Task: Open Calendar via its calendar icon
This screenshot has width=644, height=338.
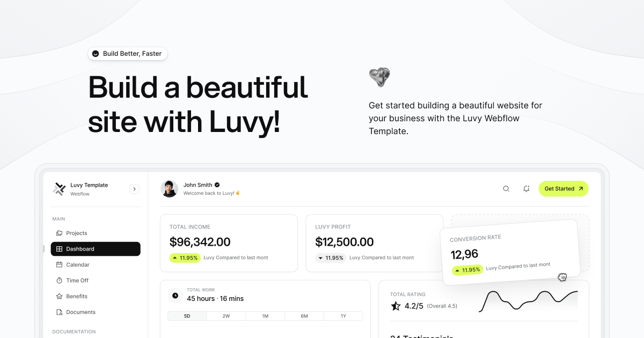Action: pos(60,264)
